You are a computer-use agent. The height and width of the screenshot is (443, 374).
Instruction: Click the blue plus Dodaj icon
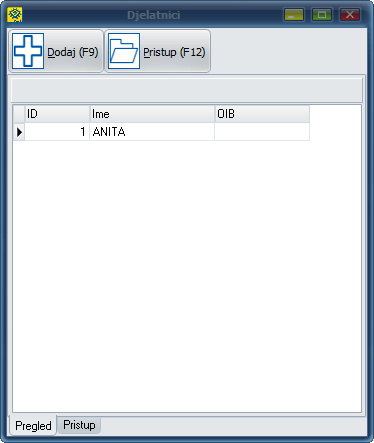[x=28, y=51]
